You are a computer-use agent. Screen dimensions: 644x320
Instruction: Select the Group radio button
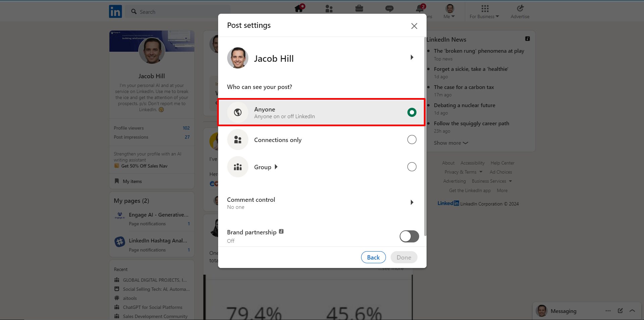[412, 167]
